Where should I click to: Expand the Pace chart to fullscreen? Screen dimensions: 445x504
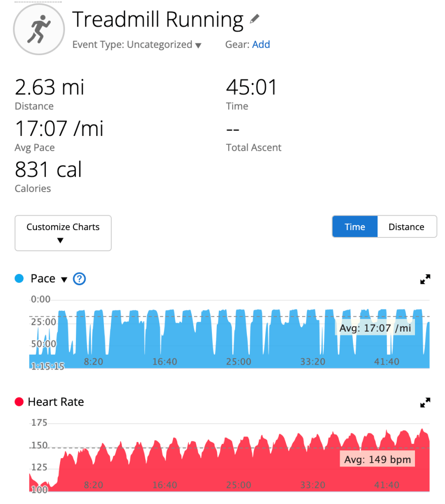point(425,279)
